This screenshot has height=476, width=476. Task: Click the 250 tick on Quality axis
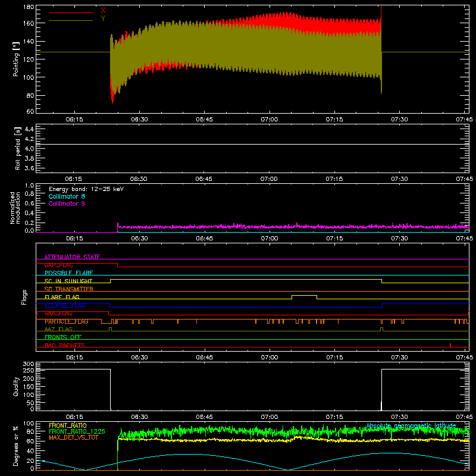[x=29, y=370]
